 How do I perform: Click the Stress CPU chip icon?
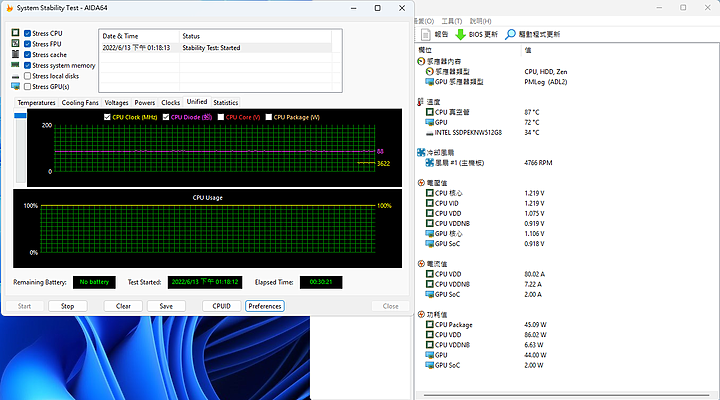click(16, 33)
